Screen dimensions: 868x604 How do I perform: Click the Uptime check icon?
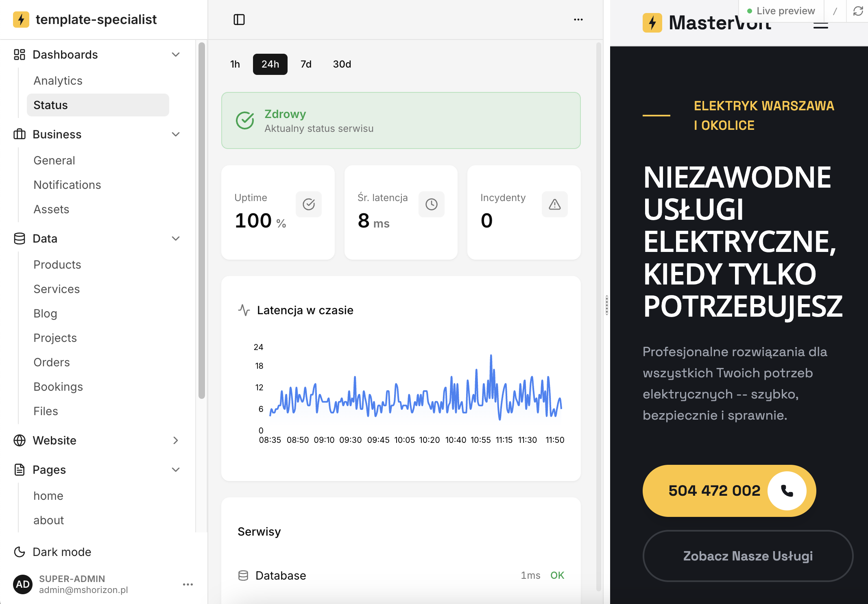[x=309, y=204]
